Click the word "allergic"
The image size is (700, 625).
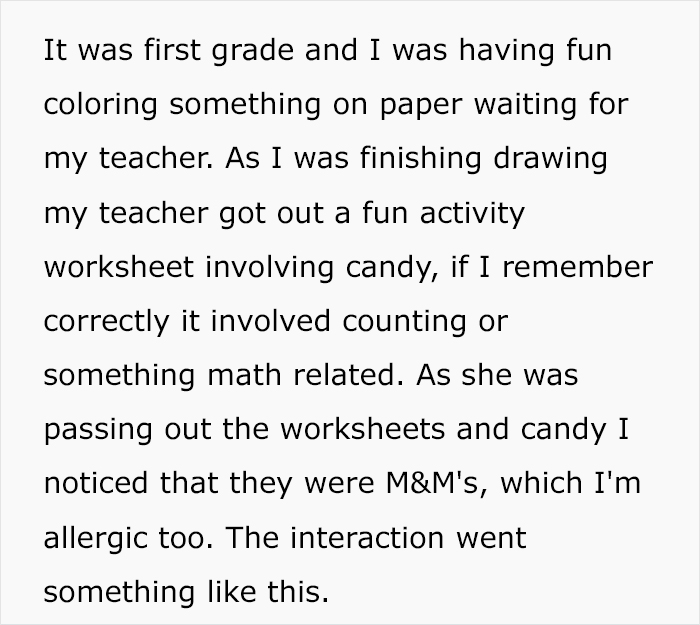[95, 538]
